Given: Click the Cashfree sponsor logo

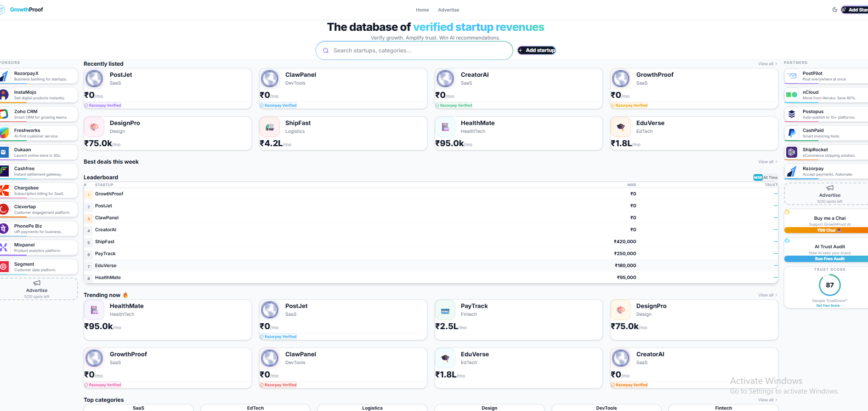Looking at the screenshot, I should point(4,171).
